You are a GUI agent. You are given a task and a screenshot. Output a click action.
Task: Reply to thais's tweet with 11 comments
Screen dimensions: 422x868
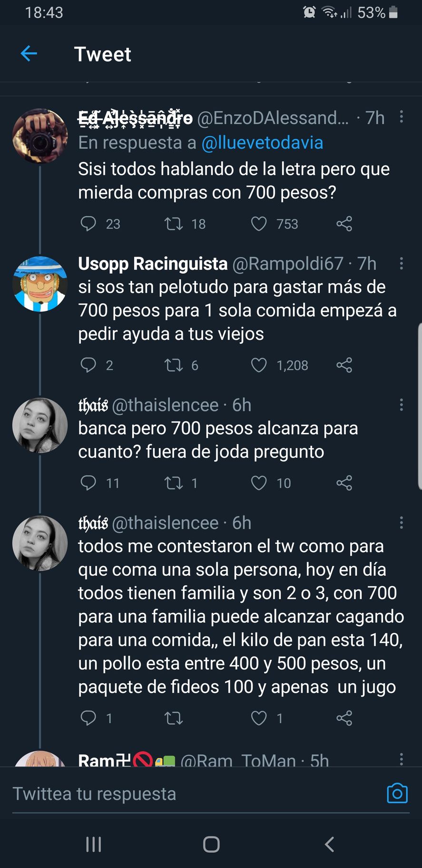pyautogui.click(x=88, y=483)
